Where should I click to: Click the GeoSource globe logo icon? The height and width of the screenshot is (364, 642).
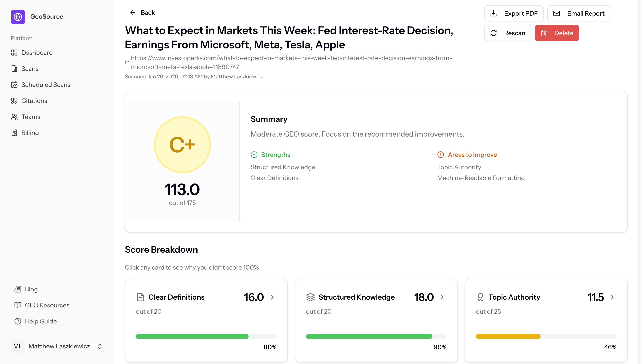pos(18,17)
